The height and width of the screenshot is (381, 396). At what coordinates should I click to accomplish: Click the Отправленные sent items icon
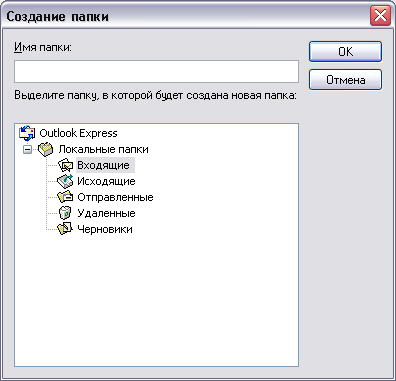pyautogui.click(x=65, y=197)
